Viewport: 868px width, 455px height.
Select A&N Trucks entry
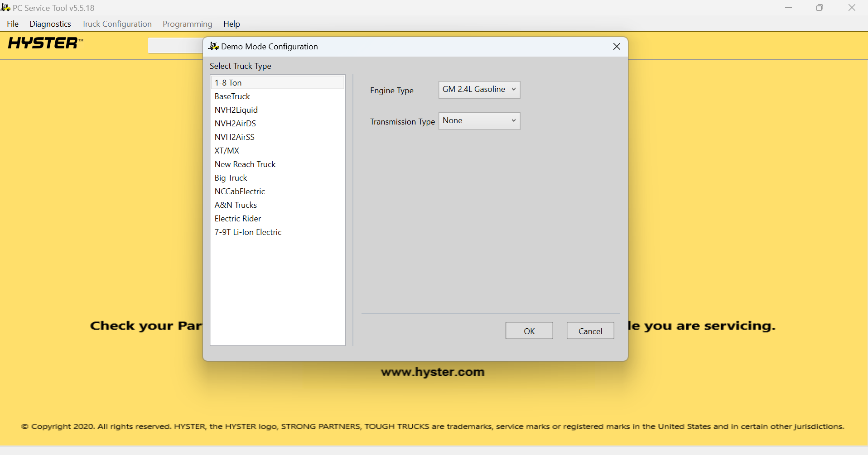coord(277,205)
